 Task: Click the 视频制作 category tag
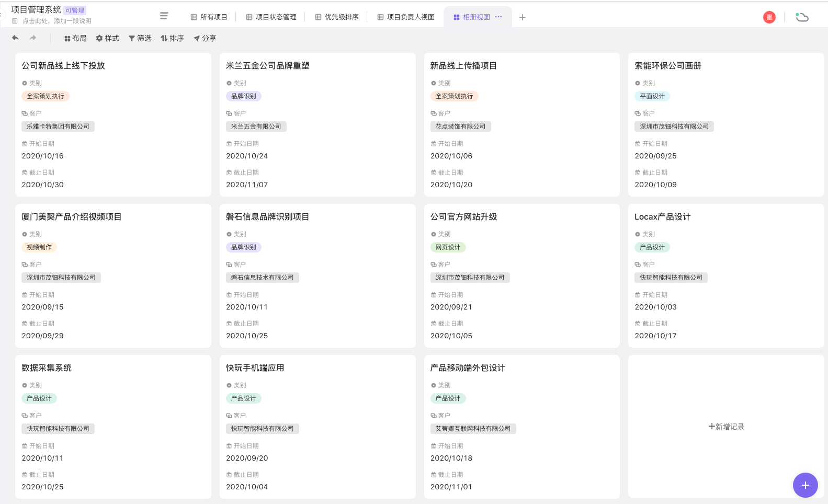click(39, 247)
